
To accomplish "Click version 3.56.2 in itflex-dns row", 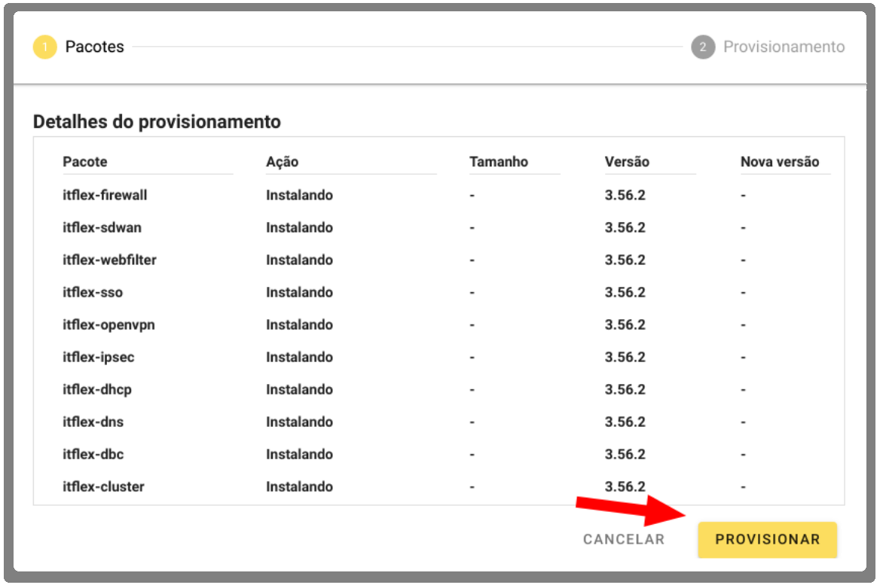I will click(x=625, y=422).
